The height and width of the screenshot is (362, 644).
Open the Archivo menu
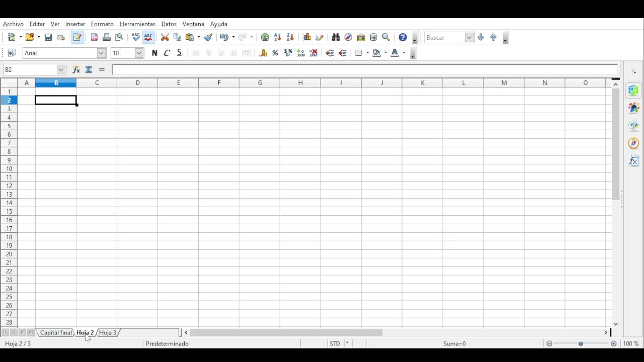coord(13,24)
